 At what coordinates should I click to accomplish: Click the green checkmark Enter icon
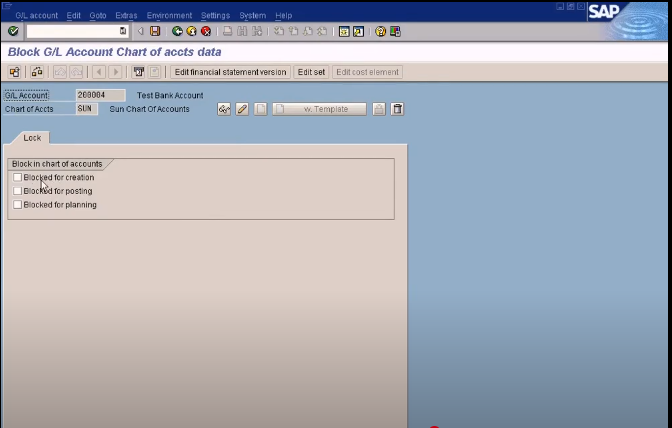[x=13, y=31]
